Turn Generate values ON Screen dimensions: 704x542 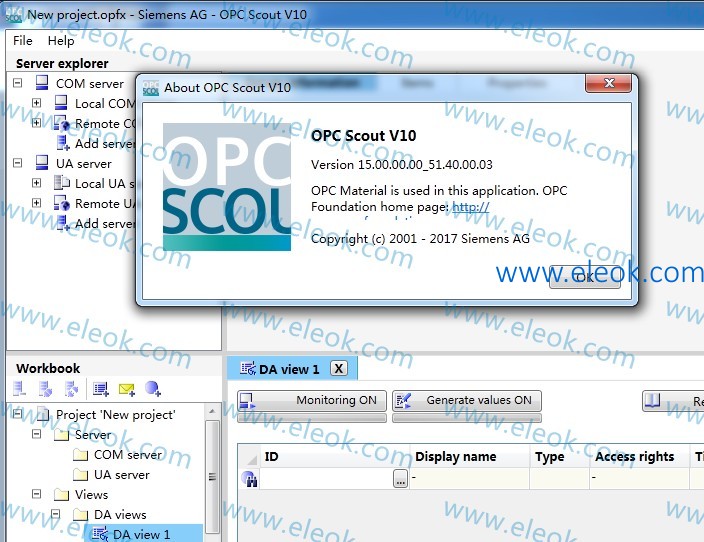467,401
